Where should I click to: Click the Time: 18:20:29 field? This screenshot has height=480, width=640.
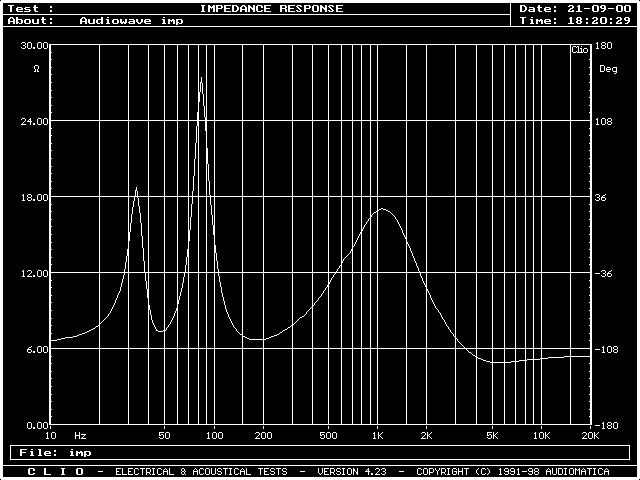[575, 20]
